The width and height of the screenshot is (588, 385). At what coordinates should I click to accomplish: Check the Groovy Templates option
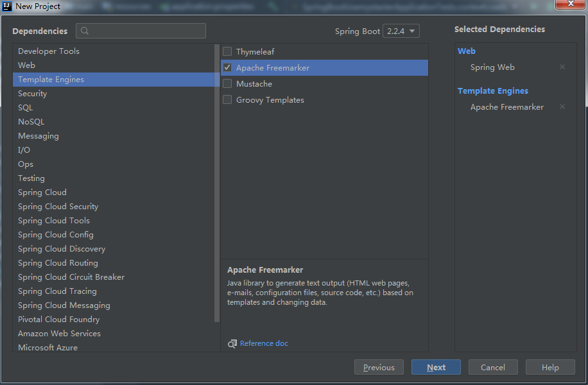(x=227, y=99)
